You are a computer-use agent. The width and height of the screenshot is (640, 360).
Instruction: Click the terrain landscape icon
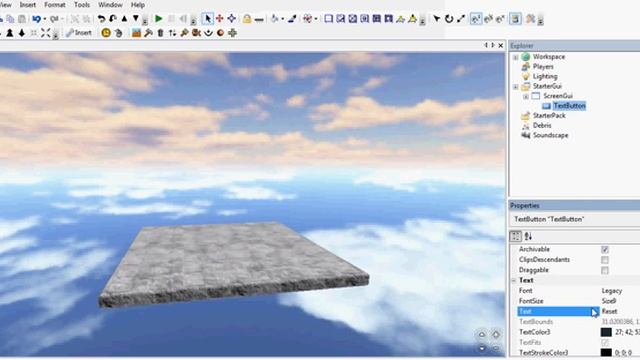click(x=136, y=33)
